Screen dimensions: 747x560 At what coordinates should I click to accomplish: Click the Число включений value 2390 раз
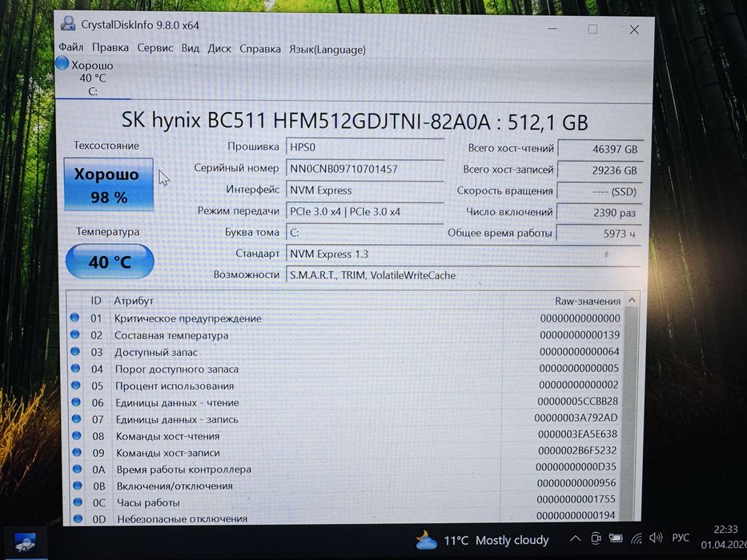[x=600, y=212]
